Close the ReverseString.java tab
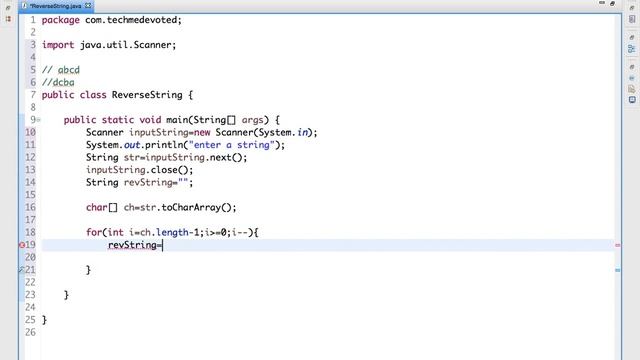This screenshot has width=640, height=360. click(x=88, y=6)
